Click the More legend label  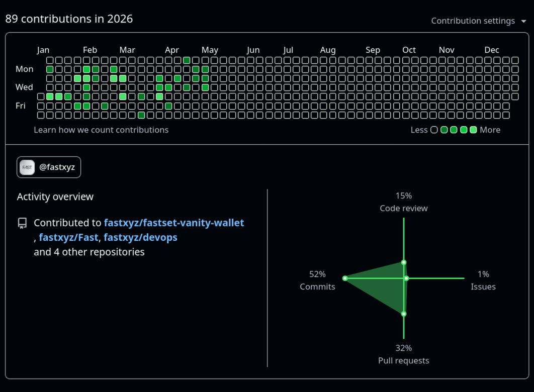coord(490,130)
